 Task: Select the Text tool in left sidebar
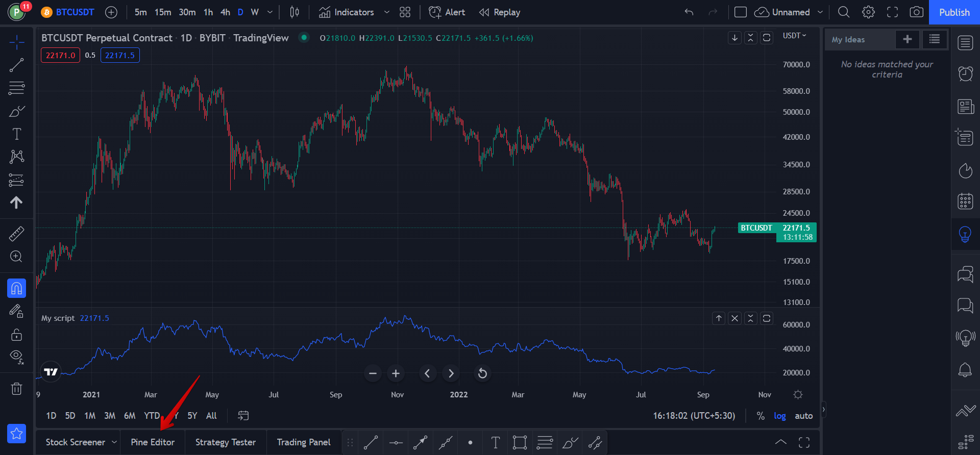click(17, 134)
